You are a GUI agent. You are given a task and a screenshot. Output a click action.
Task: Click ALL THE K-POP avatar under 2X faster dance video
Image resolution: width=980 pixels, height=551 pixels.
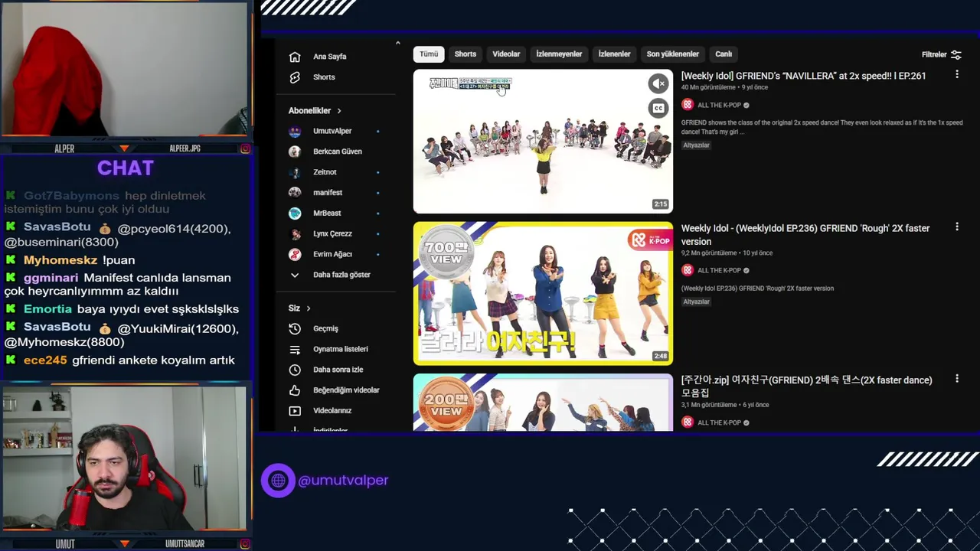coord(688,422)
